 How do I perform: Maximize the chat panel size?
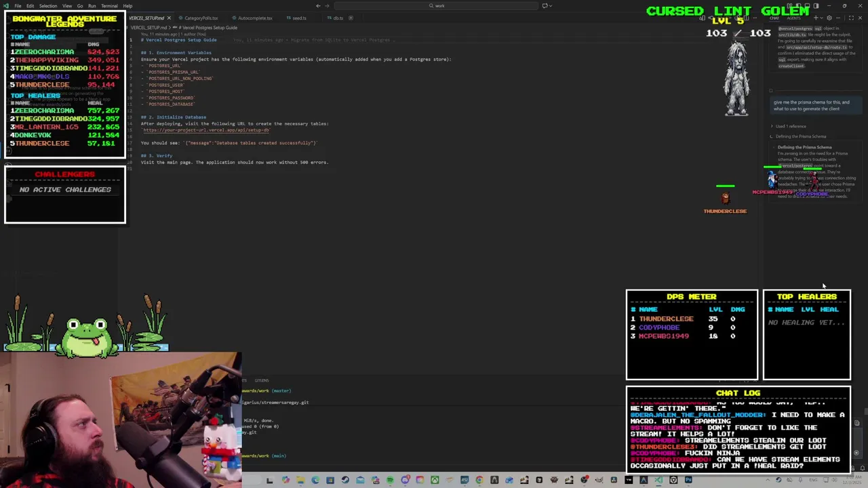[x=851, y=18]
